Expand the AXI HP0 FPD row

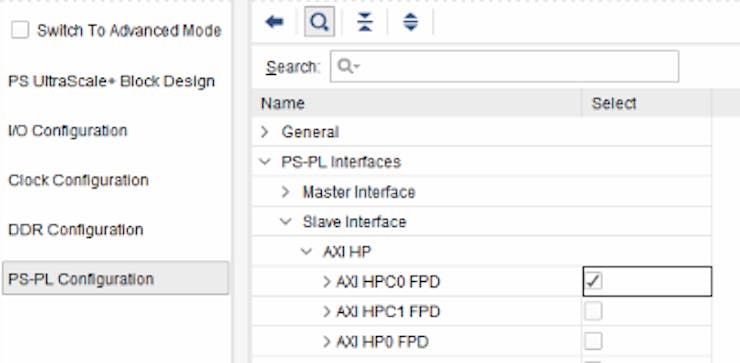(327, 342)
